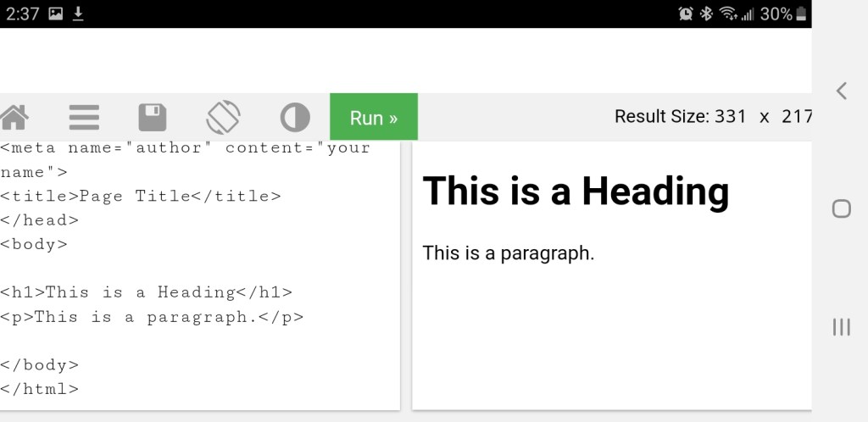Tap the Wi-Fi signal icon
868x422 pixels.
click(727, 14)
